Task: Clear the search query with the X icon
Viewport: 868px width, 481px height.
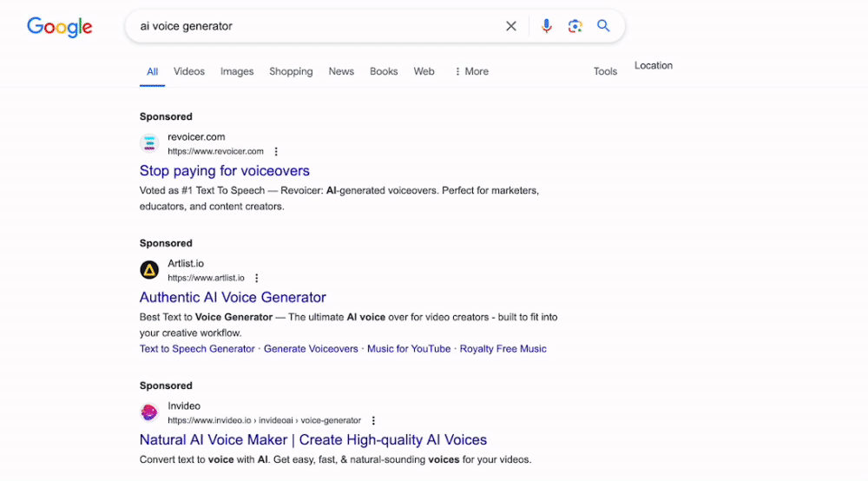Action: [x=511, y=26]
